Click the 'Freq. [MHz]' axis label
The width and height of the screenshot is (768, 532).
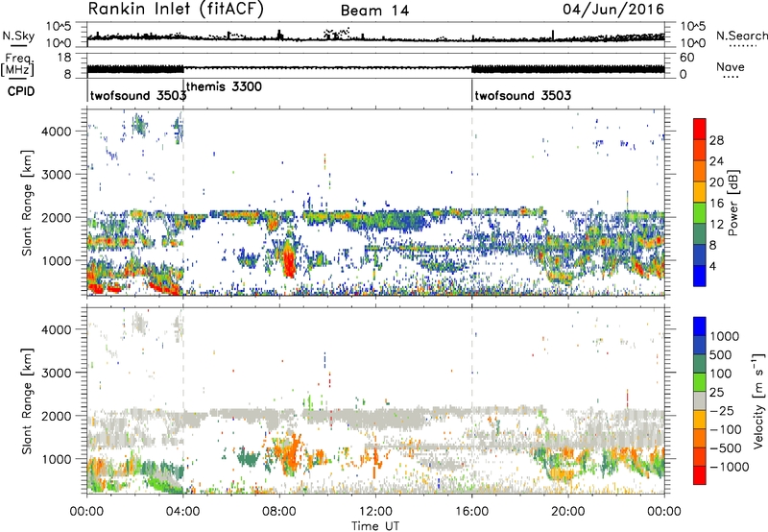(x=17, y=65)
